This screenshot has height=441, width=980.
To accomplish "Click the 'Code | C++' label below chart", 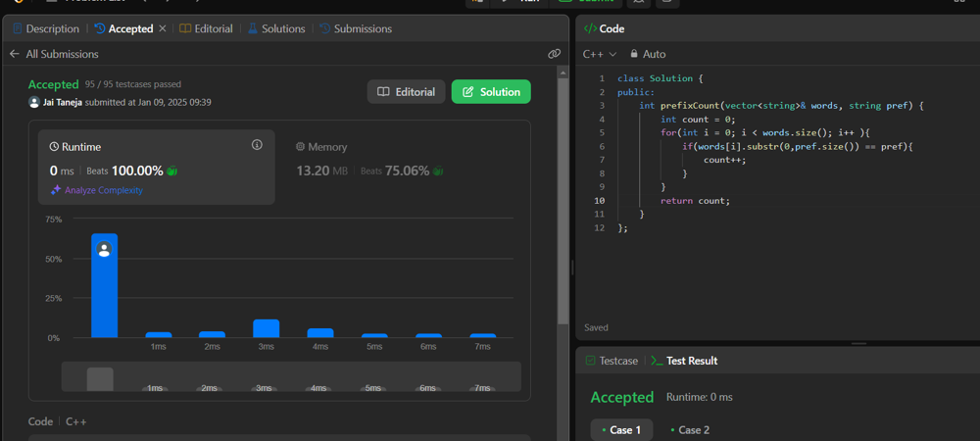I will tap(58, 421).
